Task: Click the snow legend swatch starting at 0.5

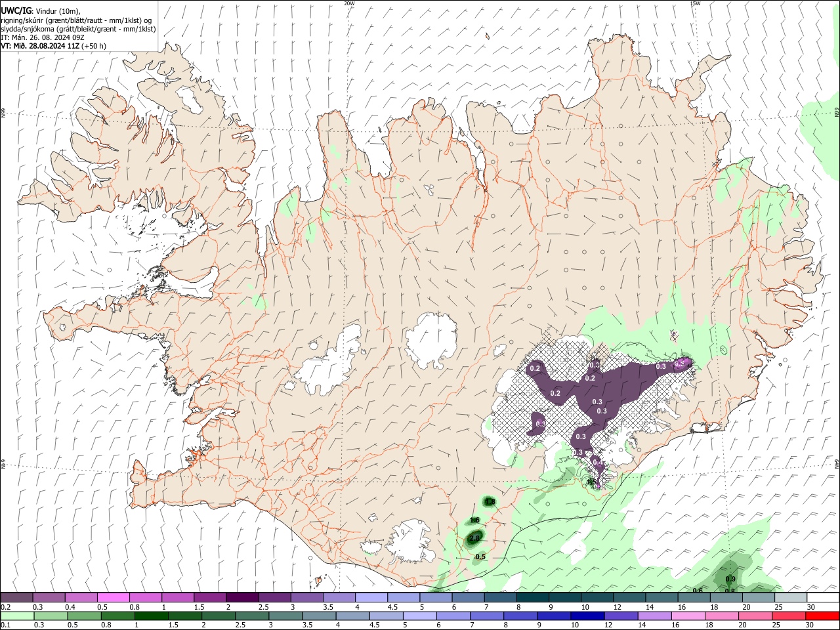Action: pos(113,597)
